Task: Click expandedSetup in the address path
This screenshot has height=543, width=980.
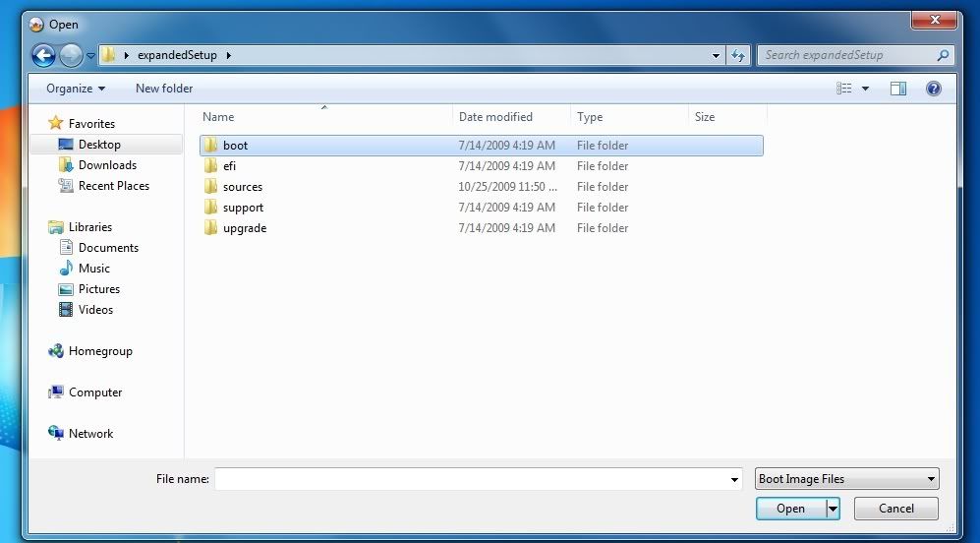Action: point(177,55)
